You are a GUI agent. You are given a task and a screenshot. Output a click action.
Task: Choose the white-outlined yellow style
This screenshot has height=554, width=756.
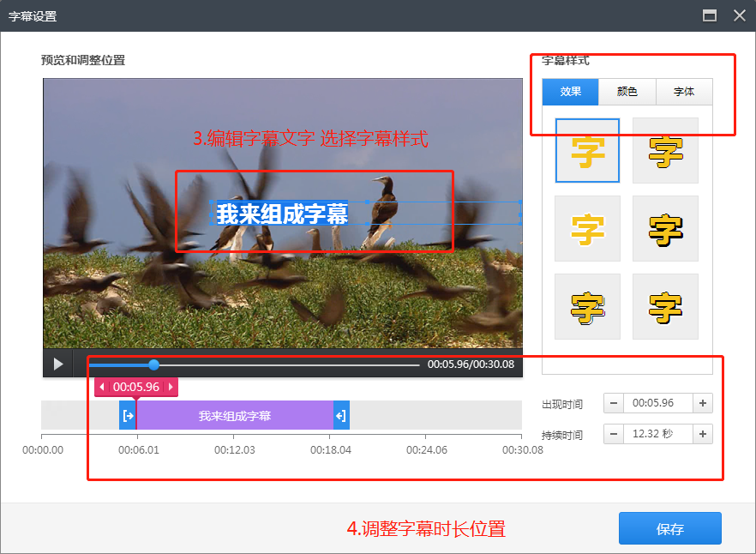point(587,229)
